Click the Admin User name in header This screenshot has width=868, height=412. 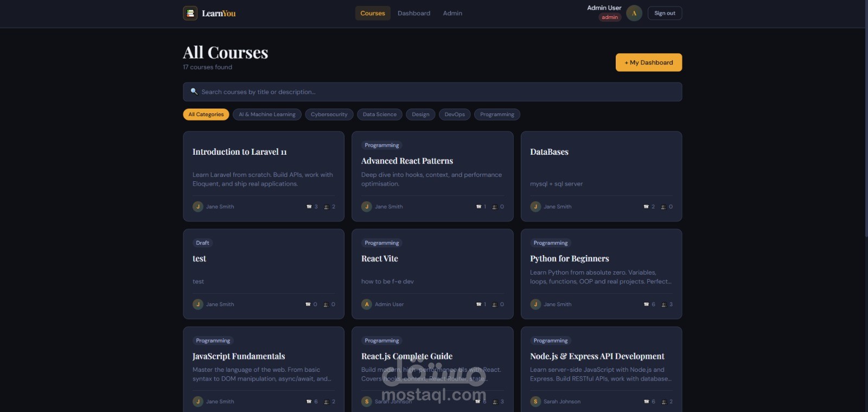(604, 8)
